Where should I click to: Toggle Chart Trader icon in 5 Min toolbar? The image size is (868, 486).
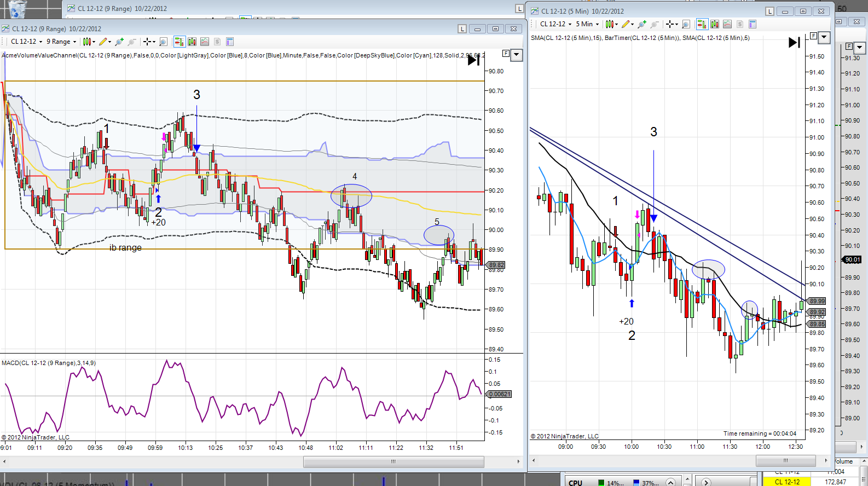point(702,24)
